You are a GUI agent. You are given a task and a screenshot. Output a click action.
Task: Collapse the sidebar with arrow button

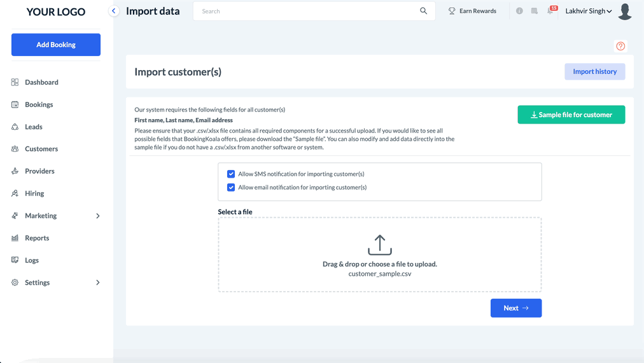tap(114, 11)
